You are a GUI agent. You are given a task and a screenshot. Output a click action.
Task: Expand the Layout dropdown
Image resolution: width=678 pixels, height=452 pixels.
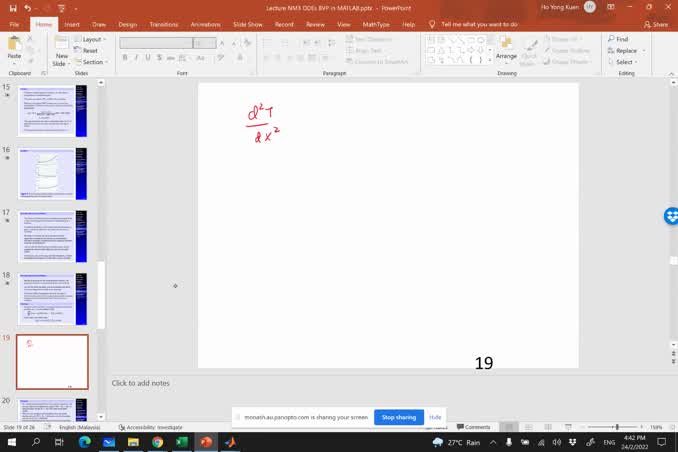point(90,39)
